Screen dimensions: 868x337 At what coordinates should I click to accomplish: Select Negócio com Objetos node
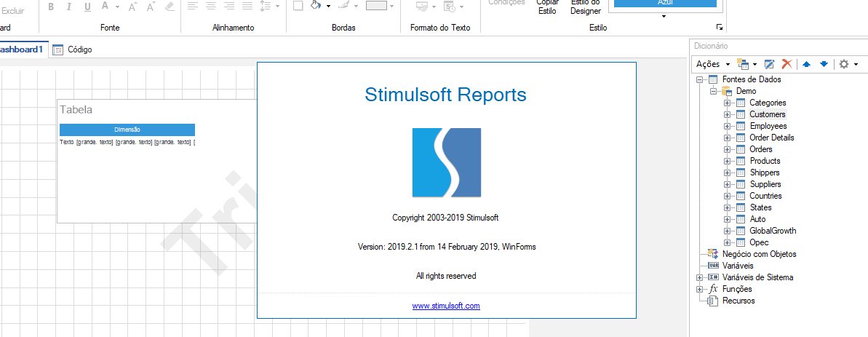pos(760,254)
